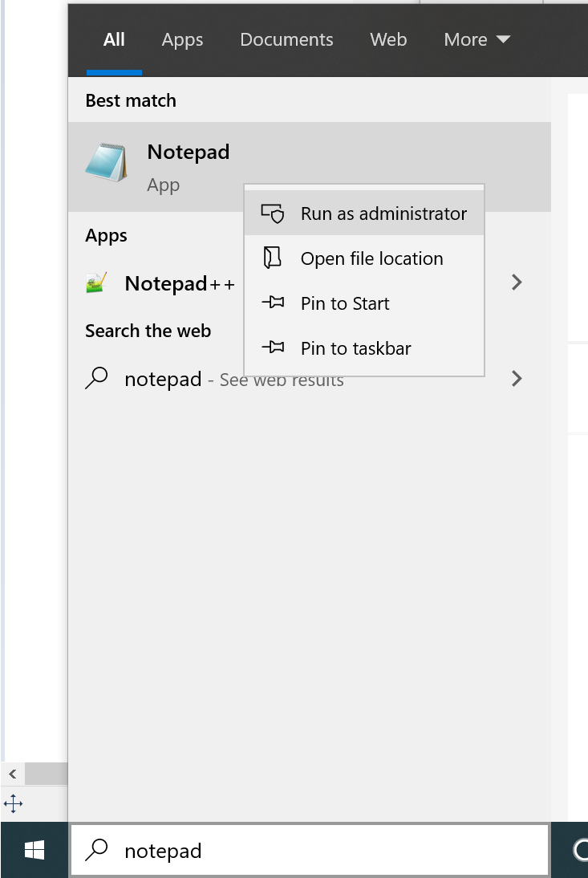
Task: Open the Windows Start button
Action: (34, 850)
